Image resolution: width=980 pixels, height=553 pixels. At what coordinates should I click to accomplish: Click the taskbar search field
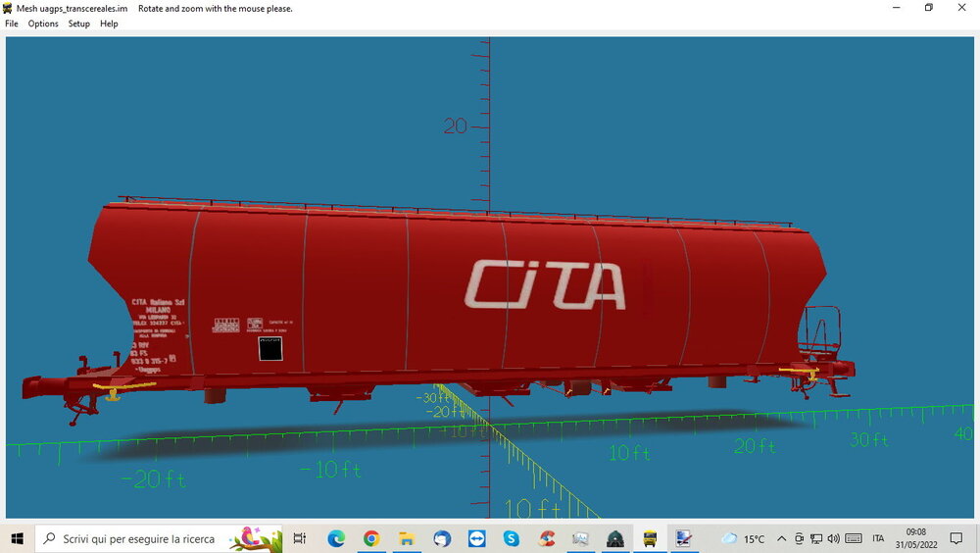pos(159,538)
